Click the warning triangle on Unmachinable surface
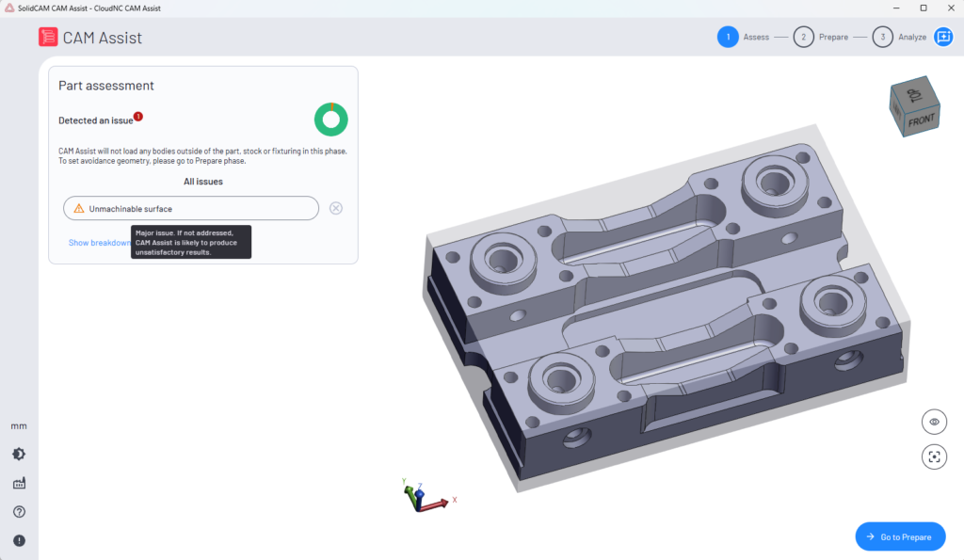The image size is (964, 560). tap(79, 208)
